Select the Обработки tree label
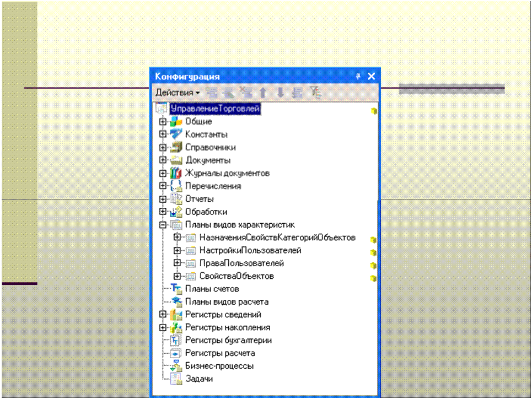The image size is (532, 399). pyautogui.click(x=206, y=212)
